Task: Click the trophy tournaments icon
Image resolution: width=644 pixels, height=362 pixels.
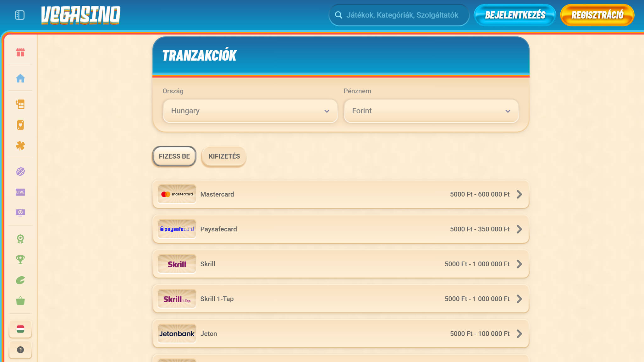Action: tap(20, 259)
